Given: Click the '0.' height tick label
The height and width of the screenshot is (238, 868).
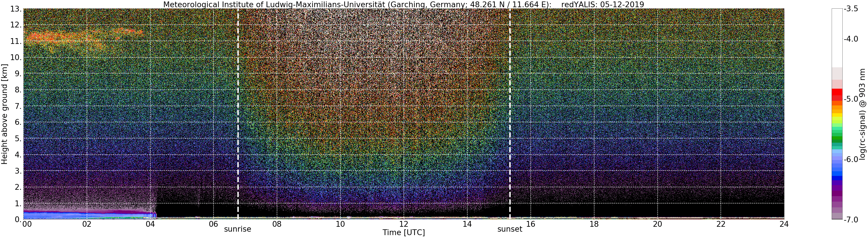Looking at the screenshot, I should [18, 220].
